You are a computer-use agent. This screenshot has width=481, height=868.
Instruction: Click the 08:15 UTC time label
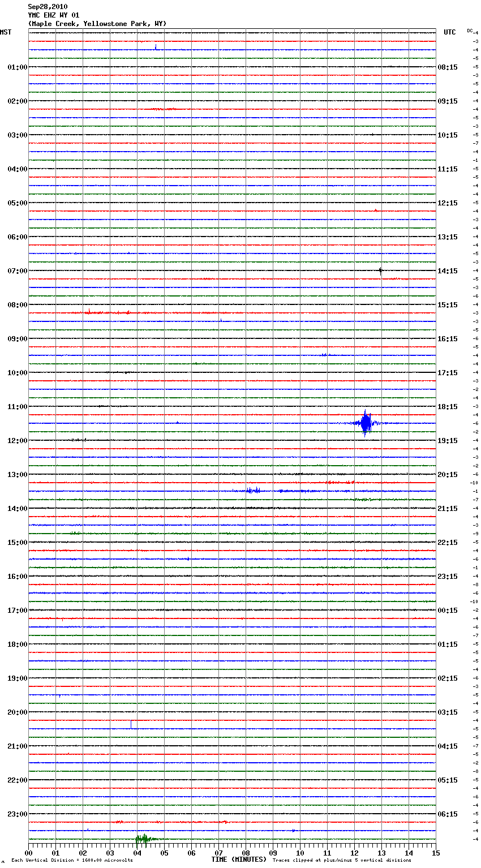point(448,67)
